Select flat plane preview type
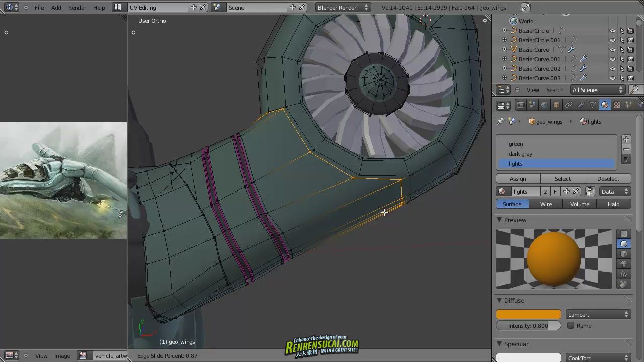The width and height of the screenshot is (644, 362). coord(624,234)
